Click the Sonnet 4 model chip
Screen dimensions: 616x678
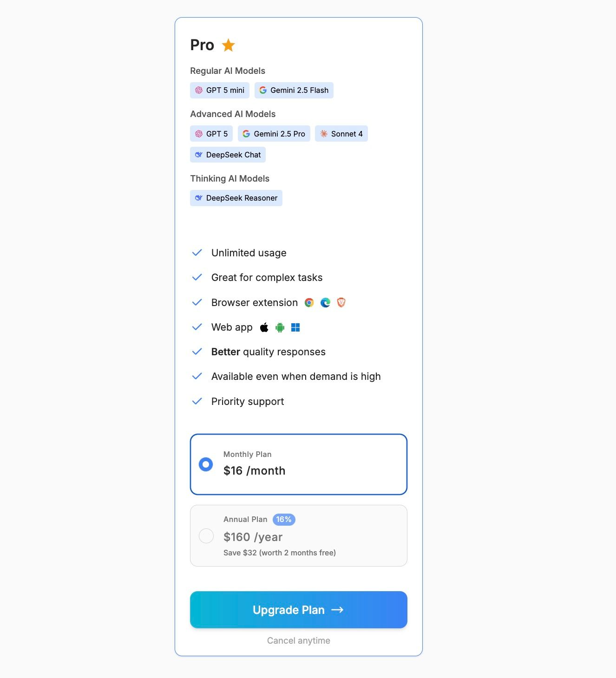coord(341,134)
